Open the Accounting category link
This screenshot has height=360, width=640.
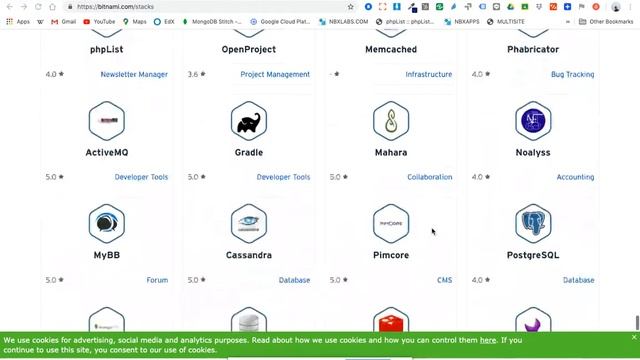[x=576, y=177]
